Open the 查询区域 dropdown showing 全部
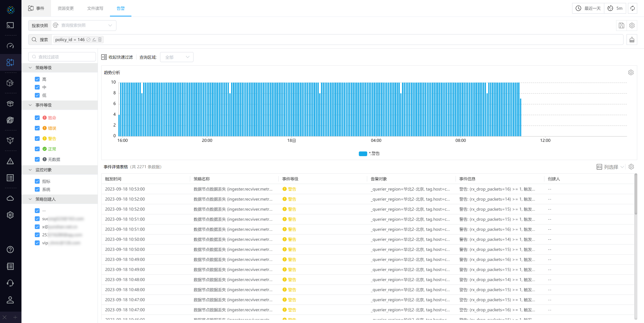The width and height of the screenshot is (644, 323). point(177,57)
